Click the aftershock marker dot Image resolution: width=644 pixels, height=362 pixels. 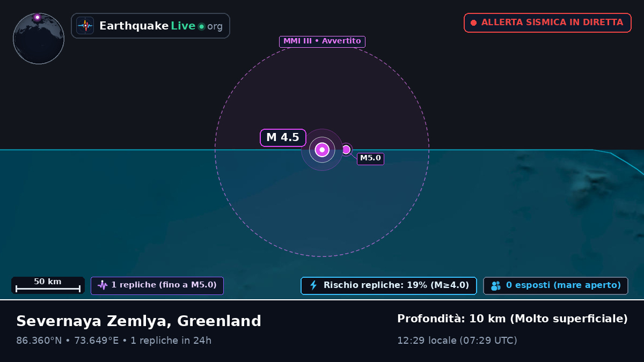pos(346,150)
